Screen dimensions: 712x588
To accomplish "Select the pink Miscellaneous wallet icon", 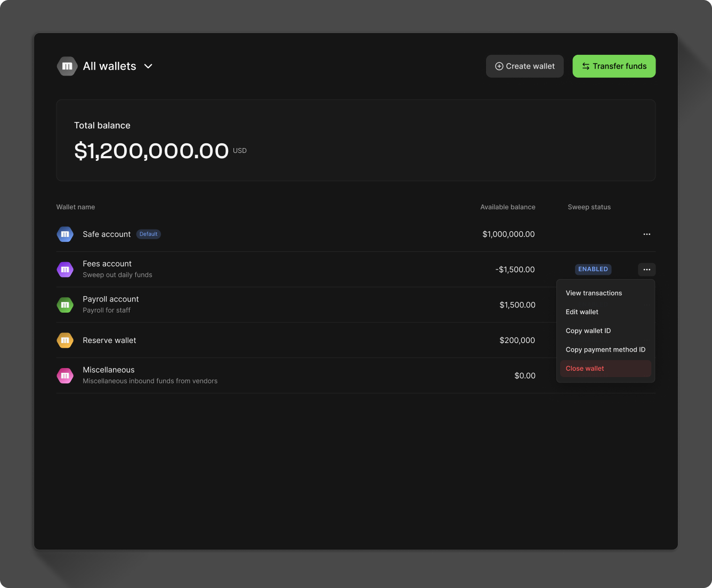I will 64,375.
